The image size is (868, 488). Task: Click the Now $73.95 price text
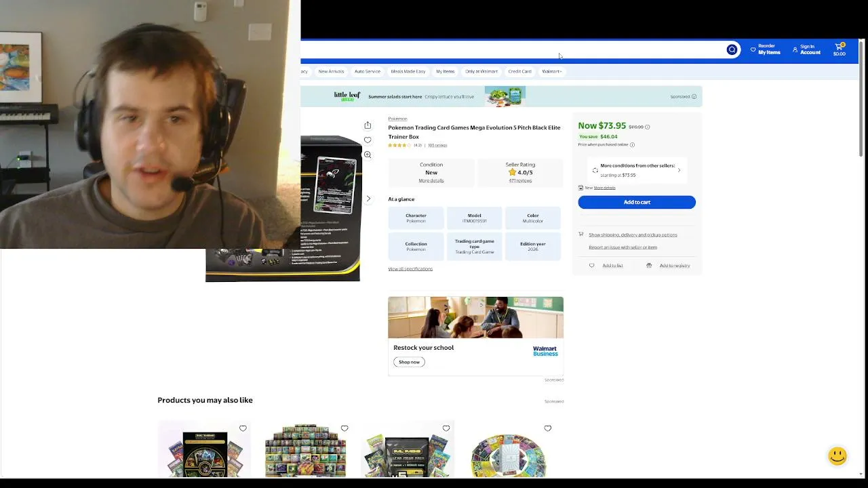click(x=601, y=126)
